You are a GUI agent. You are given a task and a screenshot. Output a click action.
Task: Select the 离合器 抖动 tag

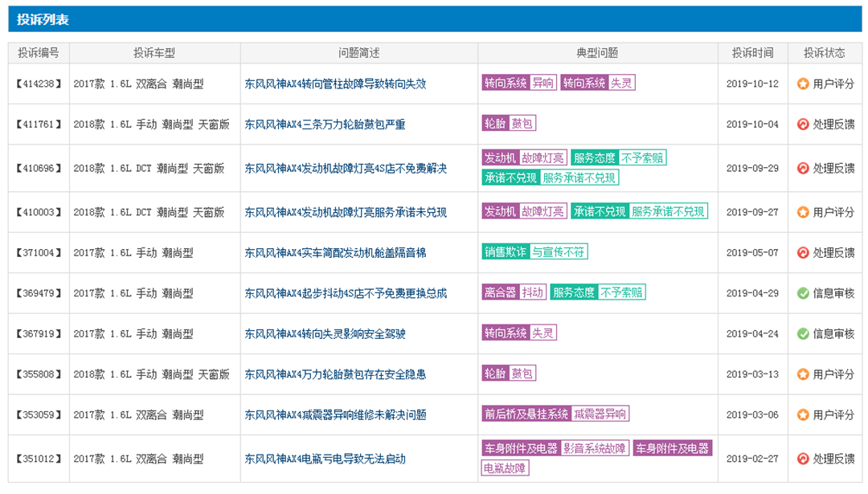514,292
